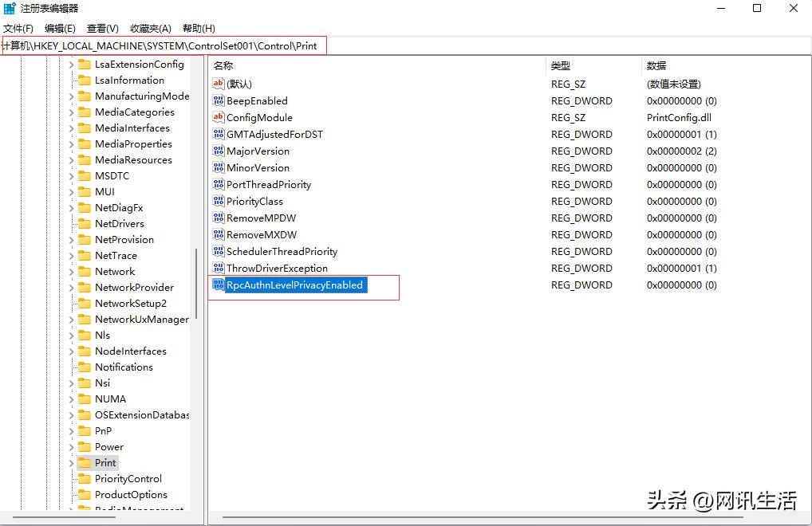Click the (默认) string value icon
The height and width of the screenshot is (526, 812).
tap(218, 84)
